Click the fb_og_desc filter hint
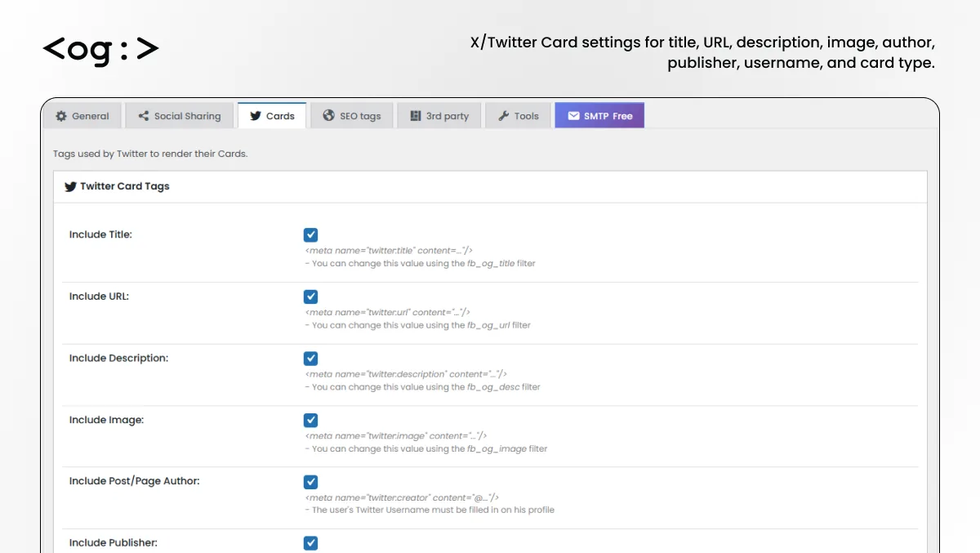980x553 pixels. (x=423, y=387)
